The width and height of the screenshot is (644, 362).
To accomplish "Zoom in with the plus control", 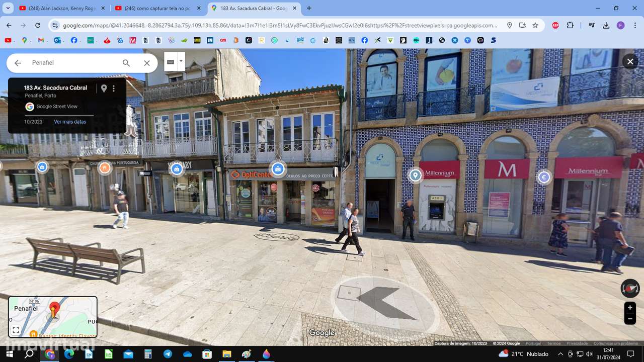I will [630, 307].
